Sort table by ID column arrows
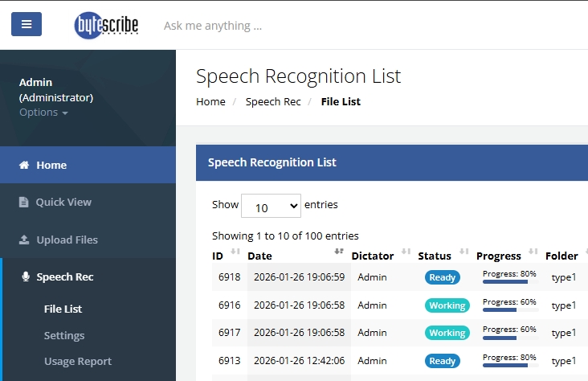The height and width of the screenshot is (381, 588). click(235, 252)
